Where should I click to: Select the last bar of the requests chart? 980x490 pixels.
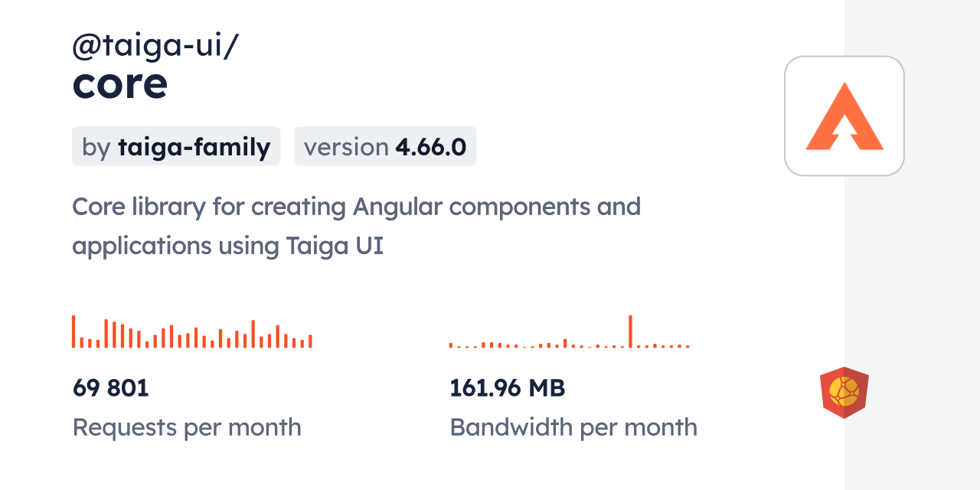click(310, 341)
